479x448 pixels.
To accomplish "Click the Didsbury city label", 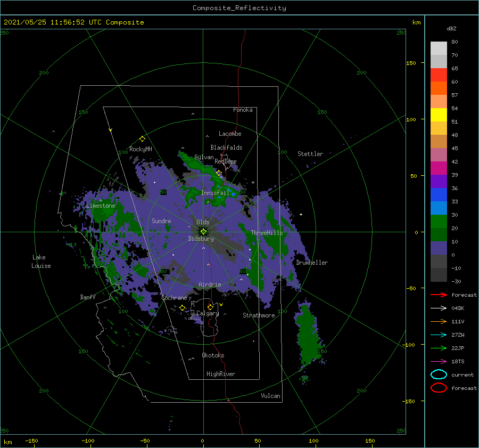I will pyautogui.click(x=201, y=239).
